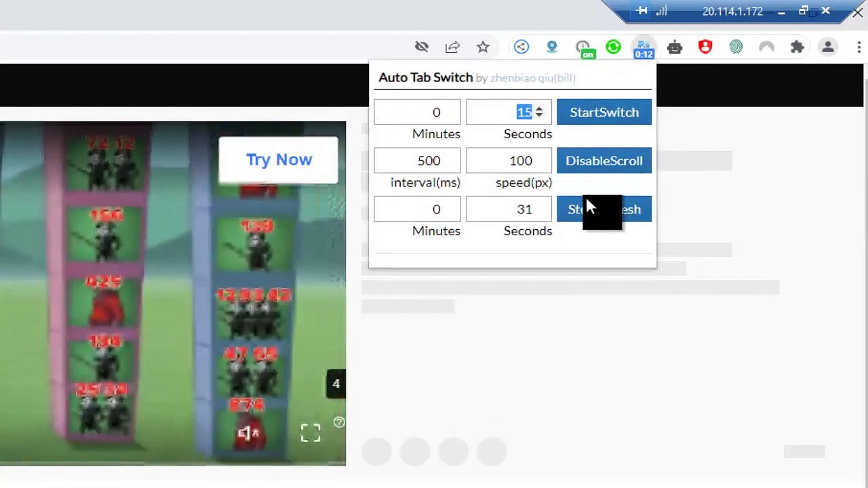This screenshot has width=868, height=488.
Task: Click the ad info question mark
Action: [x=339, y=423]
